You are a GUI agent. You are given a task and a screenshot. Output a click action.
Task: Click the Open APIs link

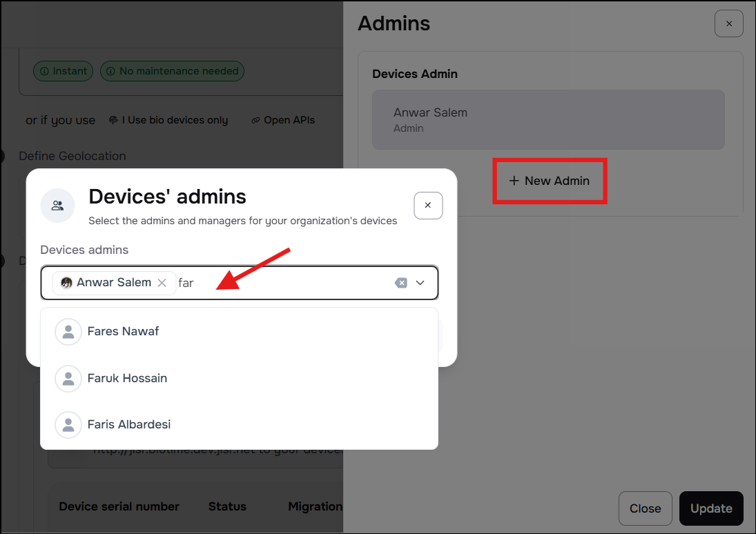[x=283, y=120]
